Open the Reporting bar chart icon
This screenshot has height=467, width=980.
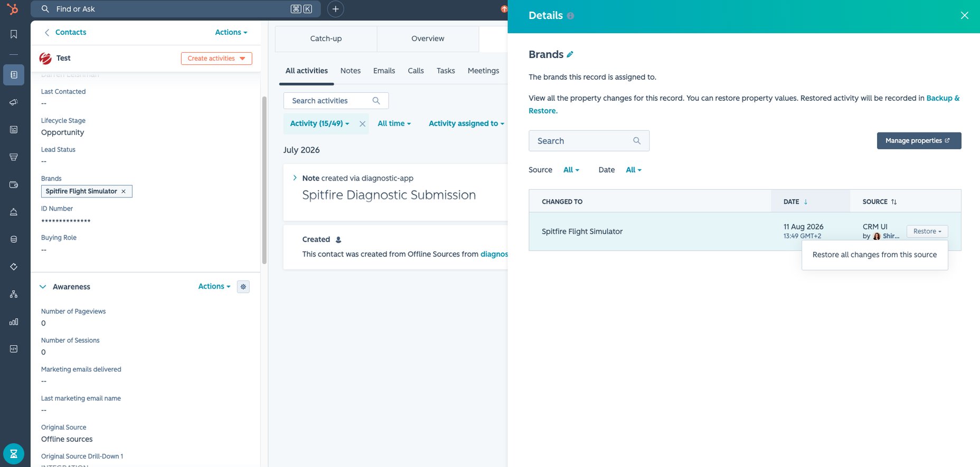pos(14,322)
